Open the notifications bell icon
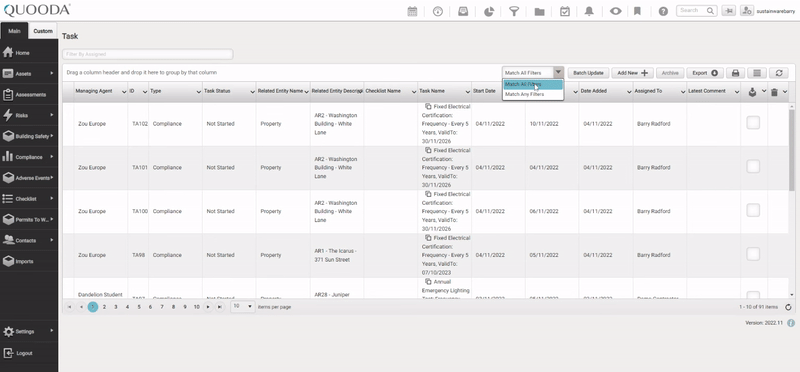 tap(589, 11)
